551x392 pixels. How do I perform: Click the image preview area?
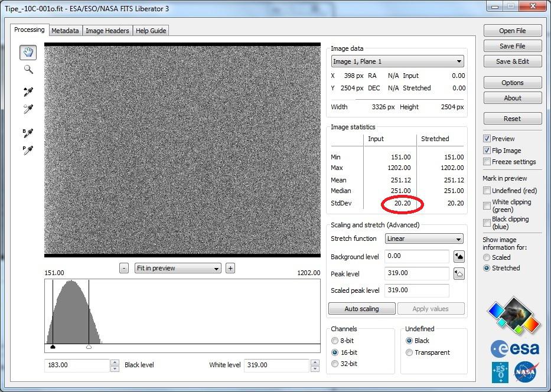(182, 150)
